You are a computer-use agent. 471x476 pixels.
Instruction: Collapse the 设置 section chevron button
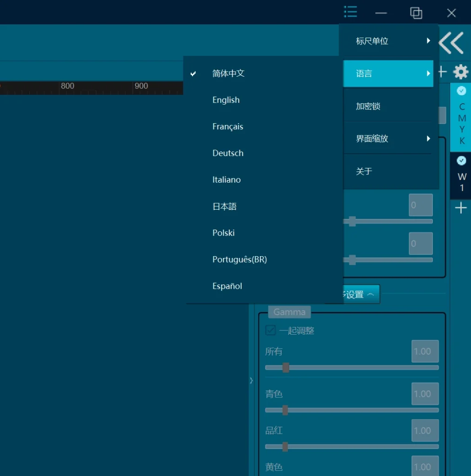361,294
